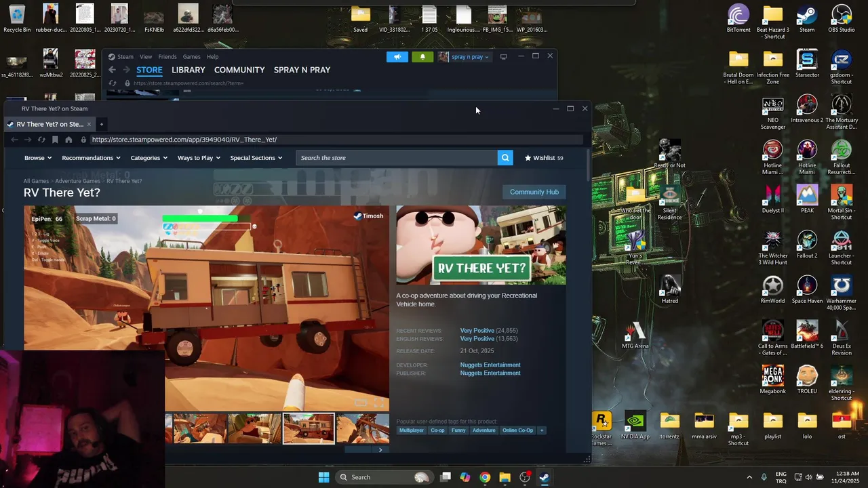Open Google Chrome from the taskbar
This screenshot has width=868, height=488.
click(485, 477)
